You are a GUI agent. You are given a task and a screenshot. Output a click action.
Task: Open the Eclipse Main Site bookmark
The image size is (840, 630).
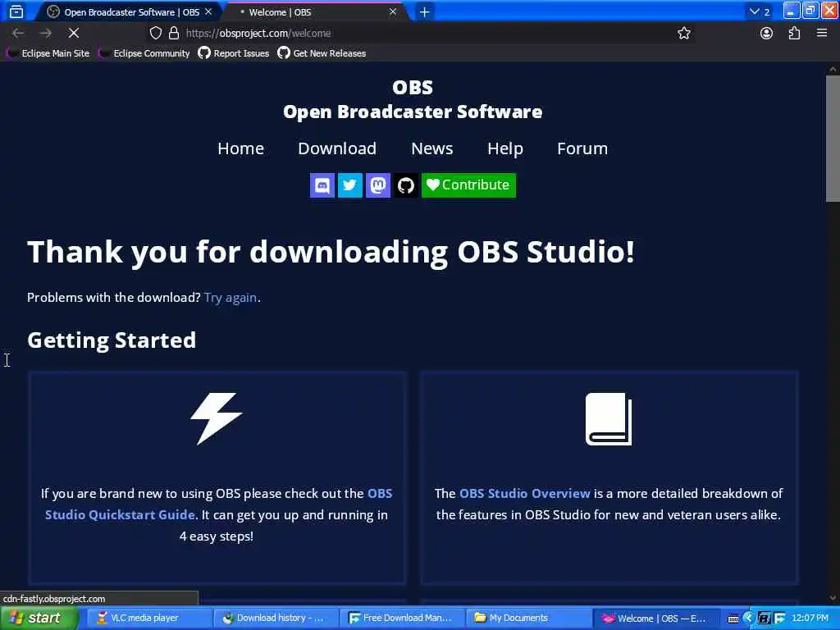click(48, 53)
